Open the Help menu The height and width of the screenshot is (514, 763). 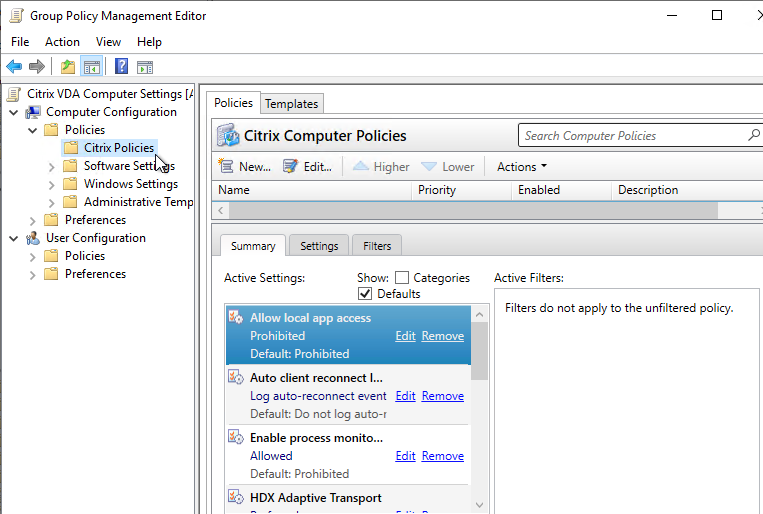(x=149, y=42)
